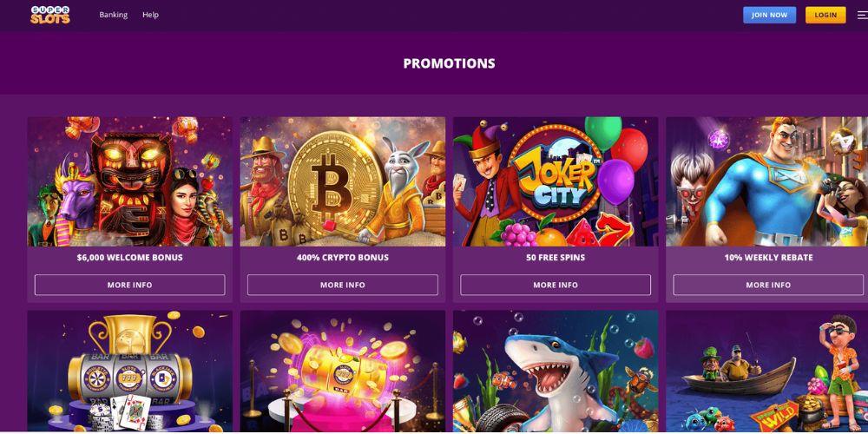Open the hamburger menu icon
This screenshot has width=868, height=434.
(x=863, y=16)
